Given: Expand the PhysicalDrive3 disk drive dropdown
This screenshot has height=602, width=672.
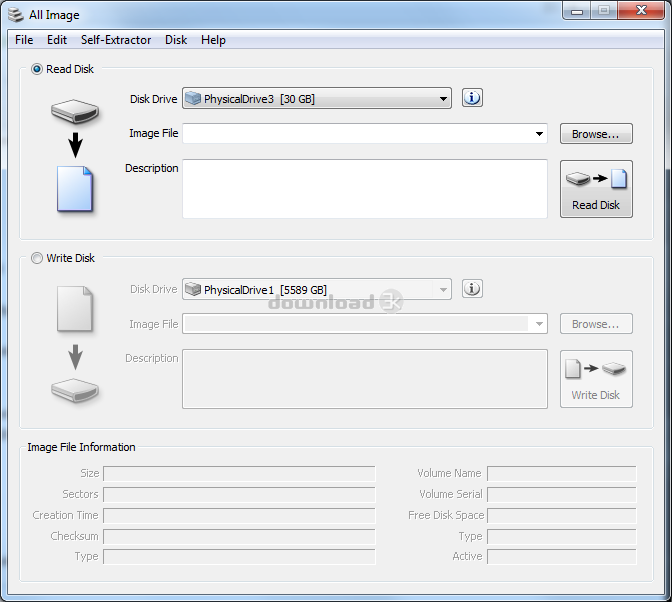Looking at the screenshot, I should [443, 99].
